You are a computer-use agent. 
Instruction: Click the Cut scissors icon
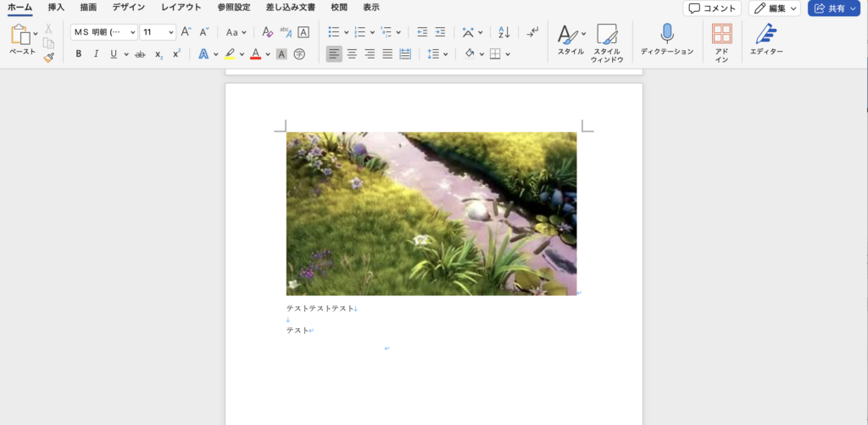click(48, 28)
